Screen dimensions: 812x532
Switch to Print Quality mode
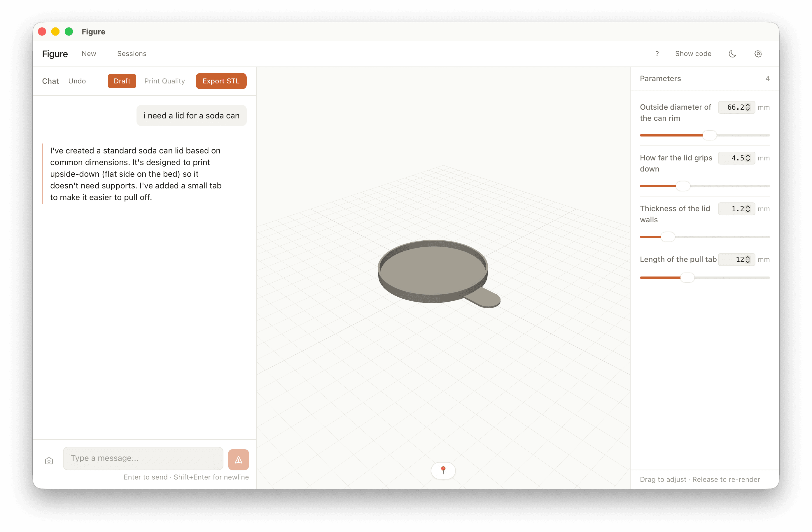pos(164,81)
